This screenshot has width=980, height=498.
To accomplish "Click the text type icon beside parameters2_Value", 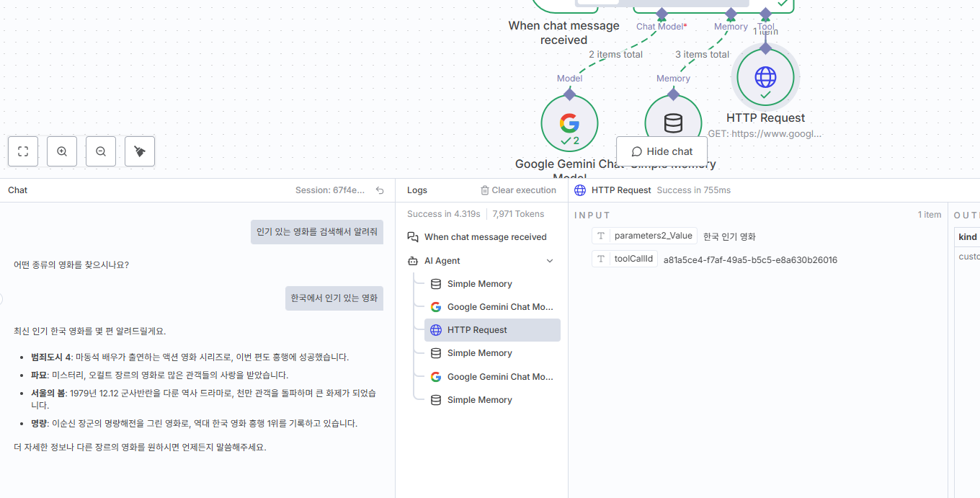I will click(x=601, y=236).
